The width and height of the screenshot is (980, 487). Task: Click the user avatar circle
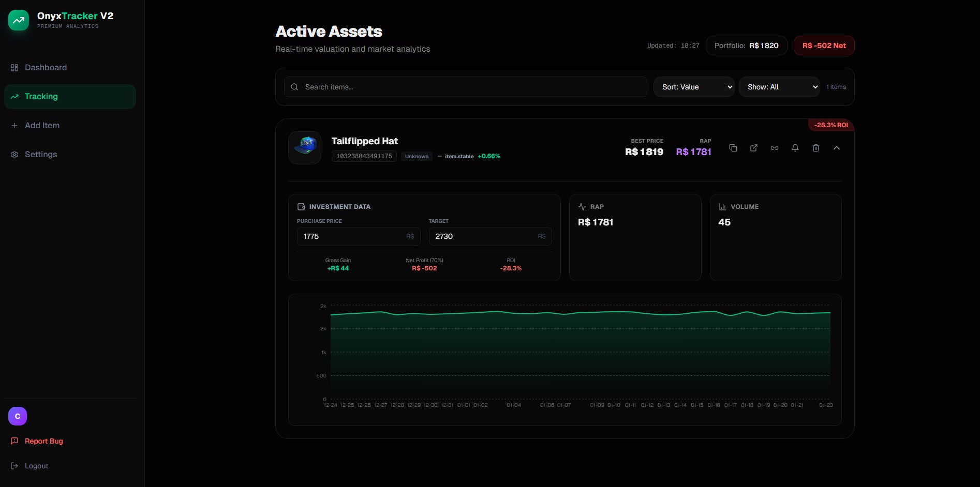tap(17, 416)
